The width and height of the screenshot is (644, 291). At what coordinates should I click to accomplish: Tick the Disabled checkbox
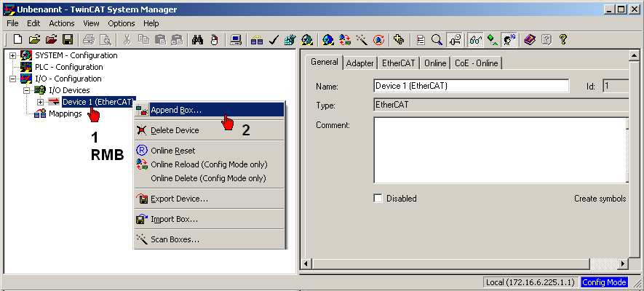point(378,198)
